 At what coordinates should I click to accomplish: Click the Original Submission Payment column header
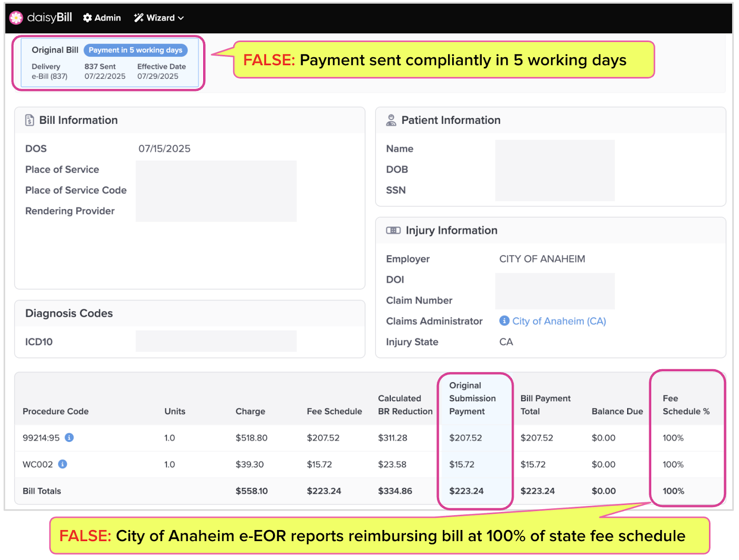472,398
